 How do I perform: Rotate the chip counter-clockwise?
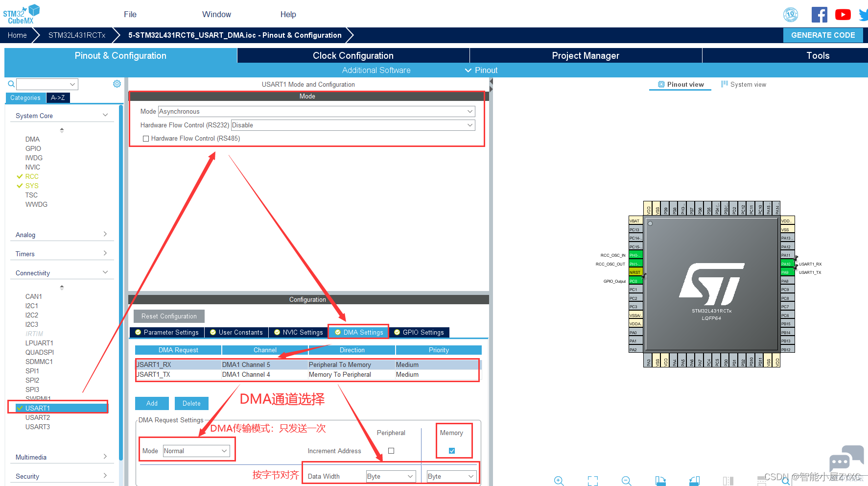[694, 481]
